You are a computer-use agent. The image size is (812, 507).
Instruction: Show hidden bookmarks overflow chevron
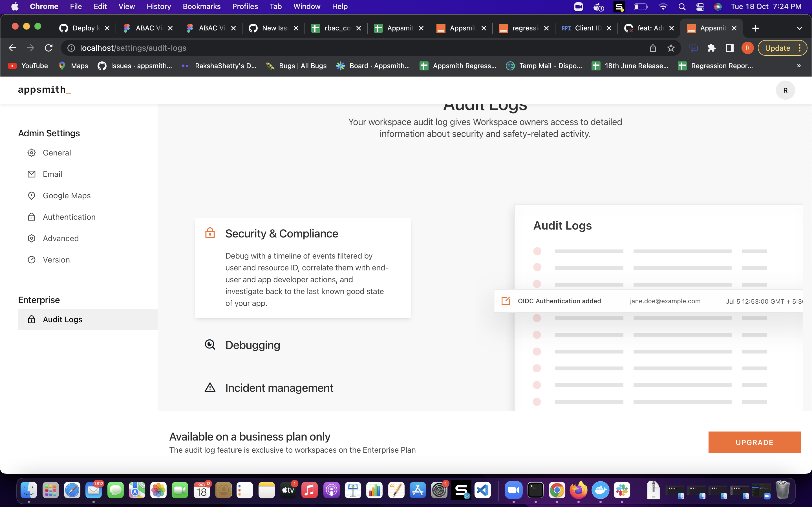coord(799,66)
